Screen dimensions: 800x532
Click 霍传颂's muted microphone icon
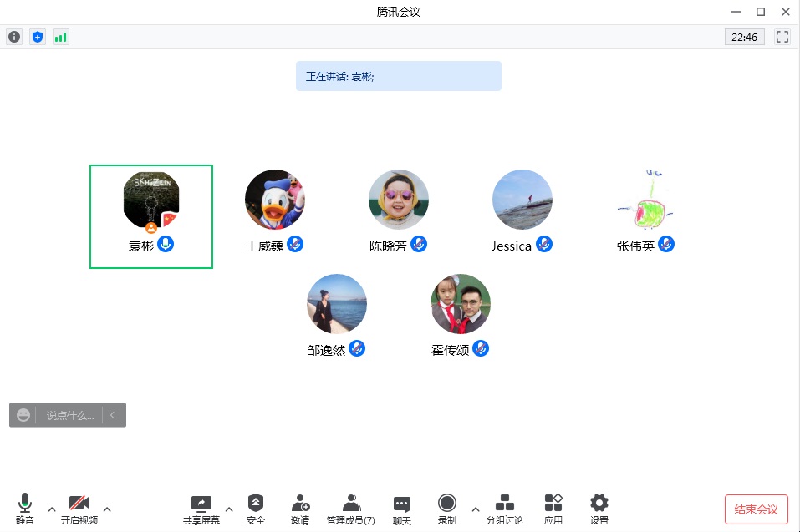[x=481, y=348]
